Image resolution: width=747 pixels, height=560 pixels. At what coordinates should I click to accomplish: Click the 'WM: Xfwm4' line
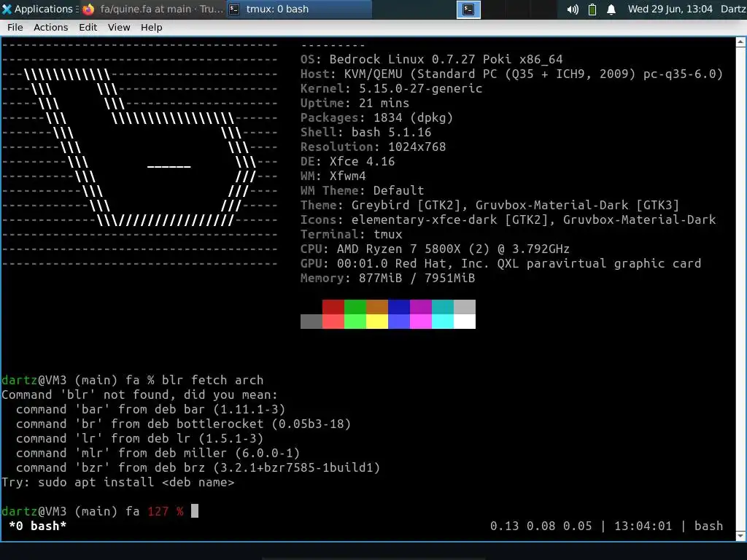tap(333, 176)
